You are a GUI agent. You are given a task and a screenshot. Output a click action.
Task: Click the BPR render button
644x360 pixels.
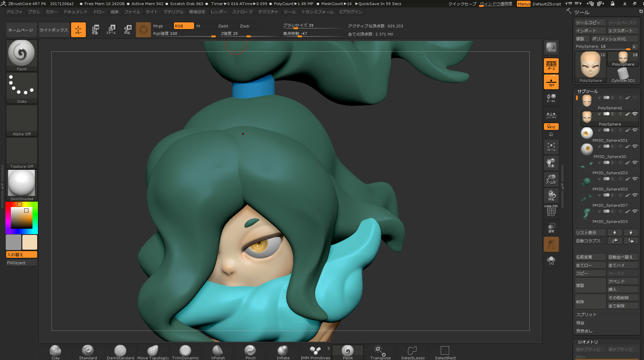(x=551, y=48)
